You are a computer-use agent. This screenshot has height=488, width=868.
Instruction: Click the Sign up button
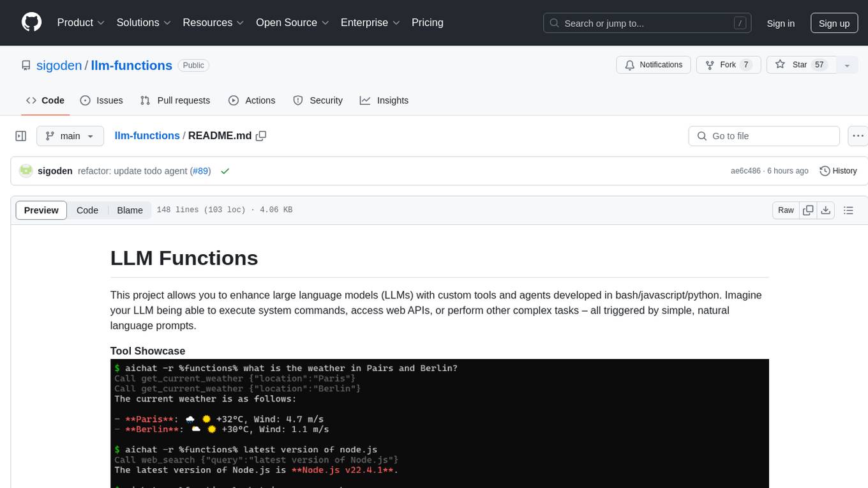(834, 23)
